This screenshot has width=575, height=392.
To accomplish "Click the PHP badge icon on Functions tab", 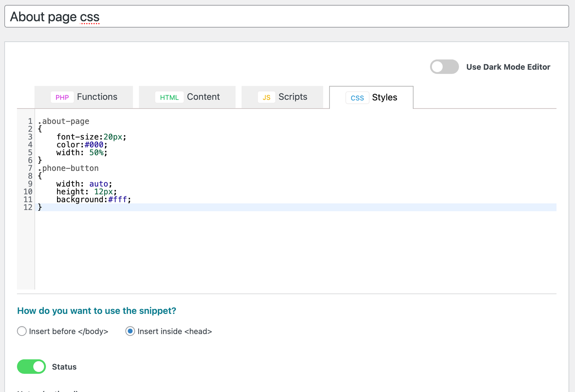I will click(62, 97).
